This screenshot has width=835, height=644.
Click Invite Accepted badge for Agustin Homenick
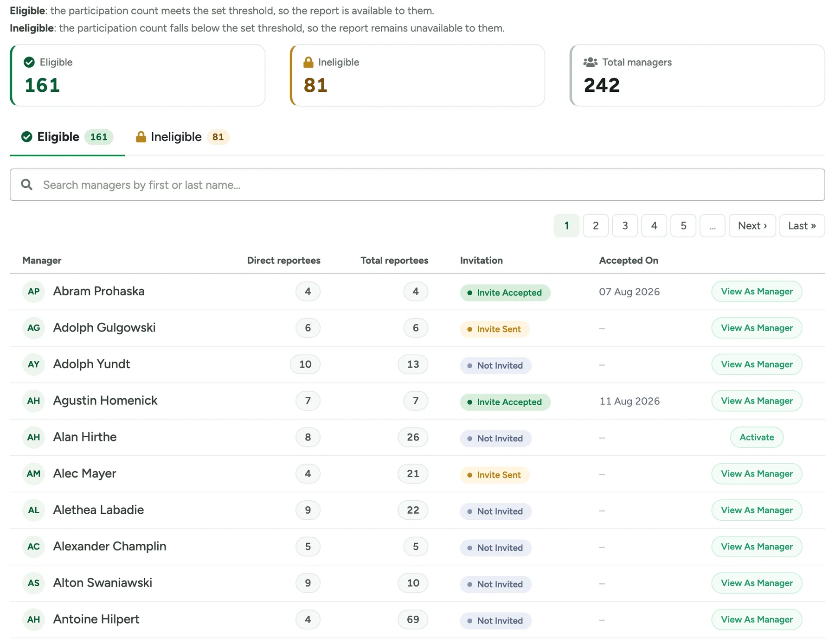[505, 402]
